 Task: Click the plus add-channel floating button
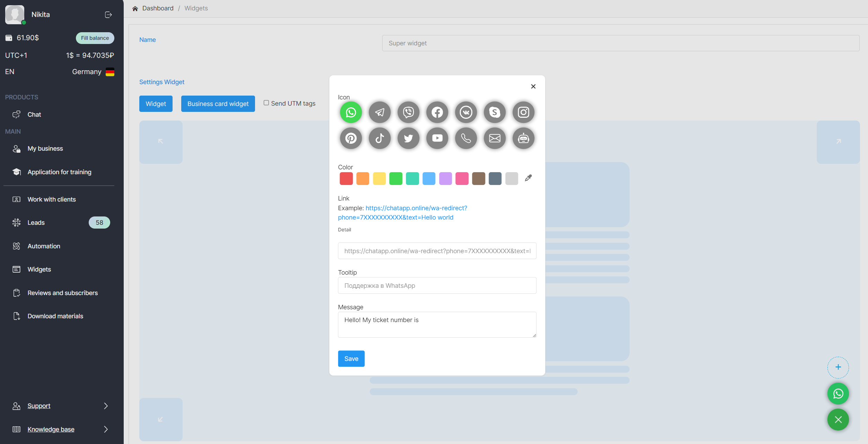coord(838,367)
